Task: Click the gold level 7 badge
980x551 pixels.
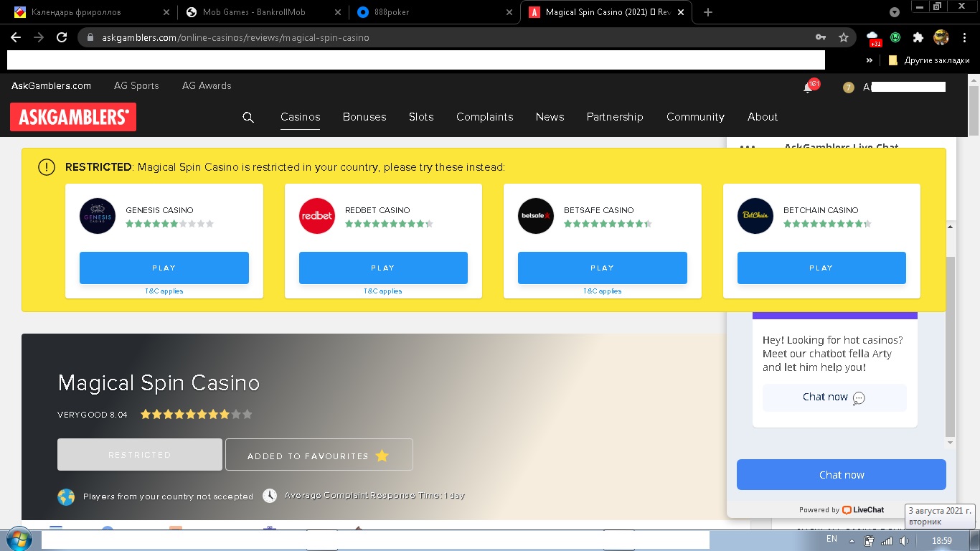Action: (849, 88)
